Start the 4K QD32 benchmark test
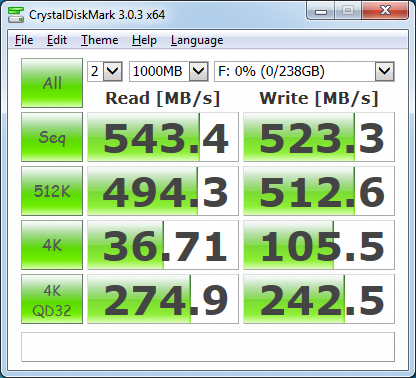 (52, 299)
